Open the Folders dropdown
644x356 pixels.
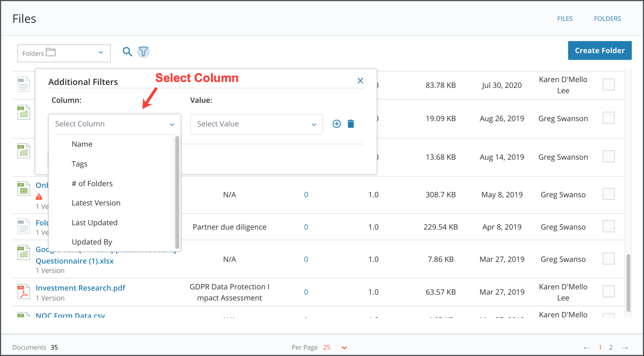coord(64,53)
